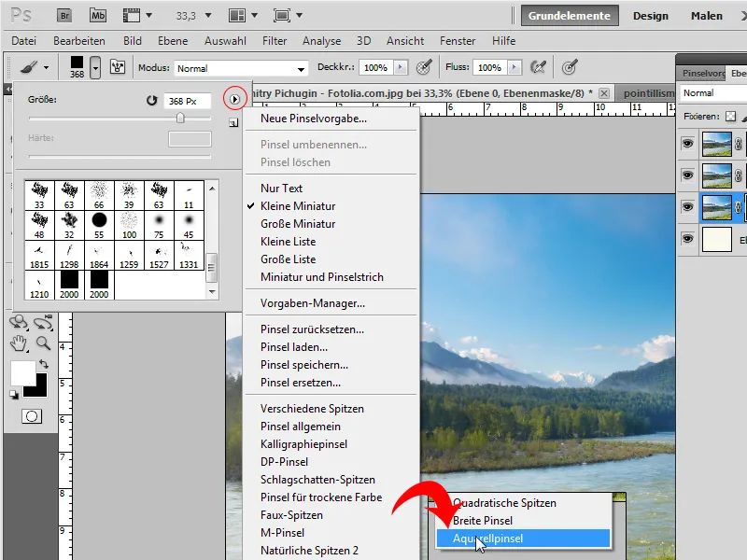747x560 pixels.
Task: Open the Filter menu
Action: click(x=275, y=41)
